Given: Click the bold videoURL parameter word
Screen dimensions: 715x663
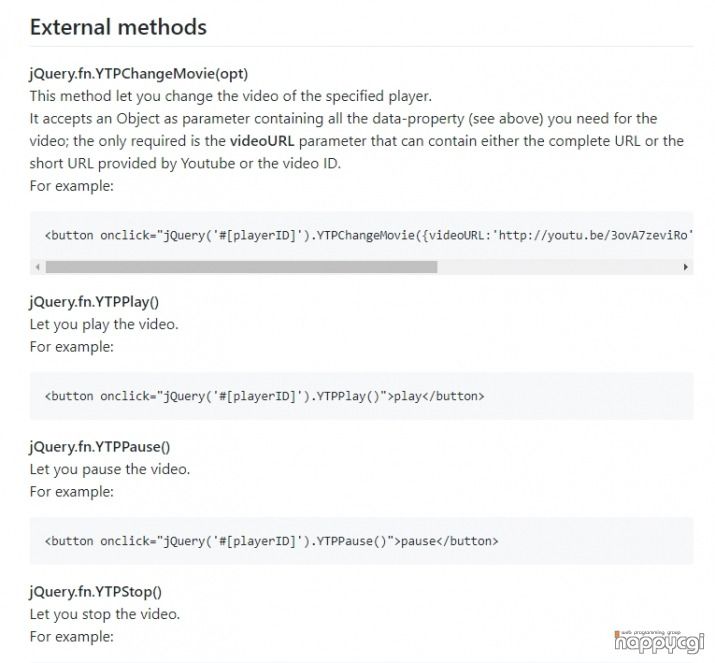Looking at the screenshot, I should tap(262, 141).
